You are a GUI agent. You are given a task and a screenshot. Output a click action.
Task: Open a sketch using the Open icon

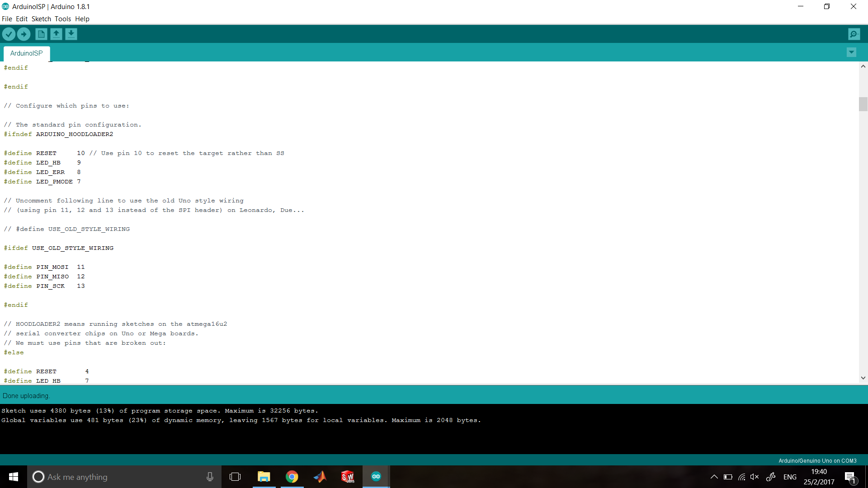56,34
